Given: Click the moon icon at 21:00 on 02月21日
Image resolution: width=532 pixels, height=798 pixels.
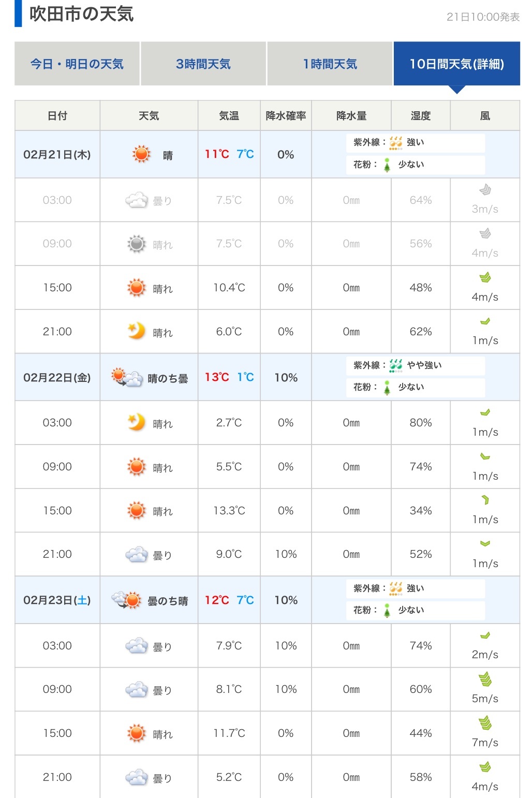Looking at the screenshot, I should coord(137,331).
